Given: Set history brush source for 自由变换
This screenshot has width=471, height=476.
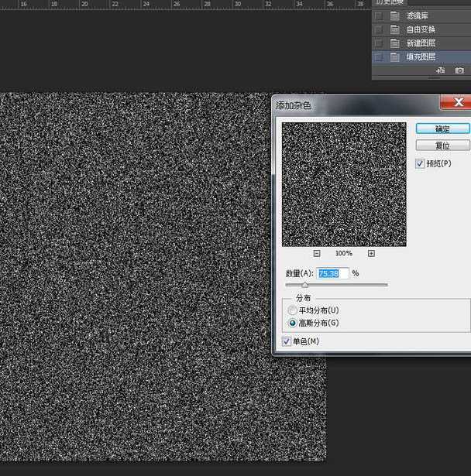Looking at the screenshot, I should [x=378, y=29].
